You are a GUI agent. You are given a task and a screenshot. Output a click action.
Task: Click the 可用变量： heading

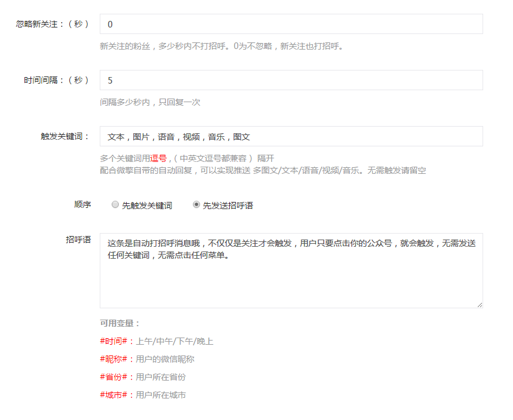[x=120, y=323]
